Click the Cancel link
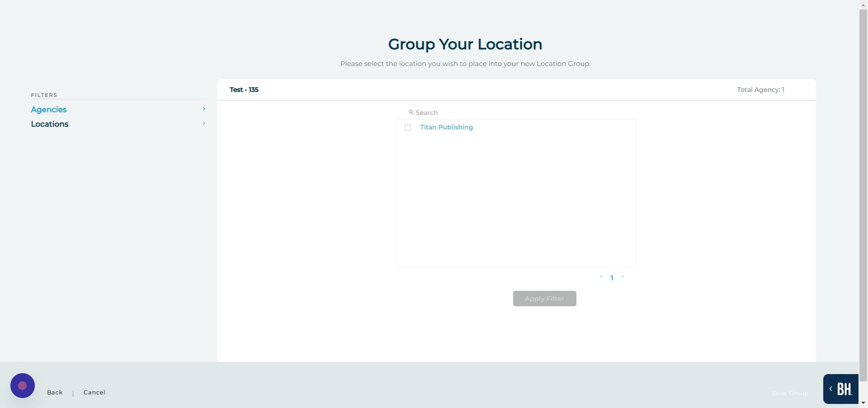The height and width of the screenshot is (408, 868). coord(94,392)
